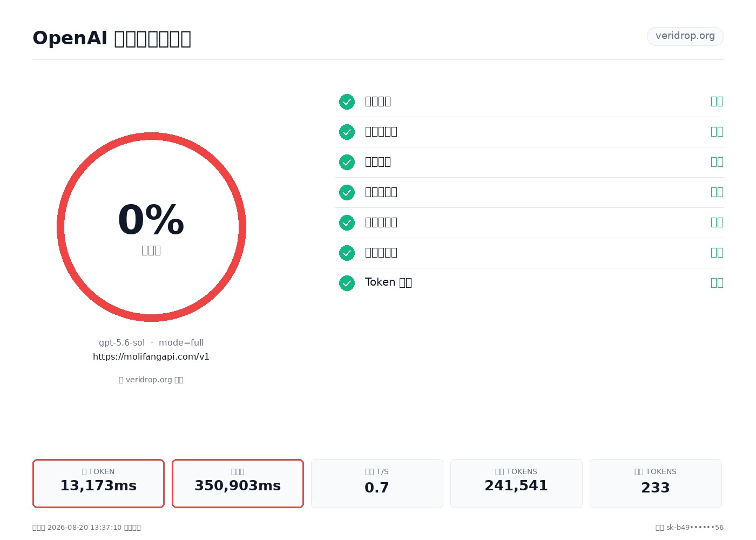The width and height of the screenshot is (756, 540).
Task: Click the veridrop.org badge in the header
Action: tap(685, 36)
